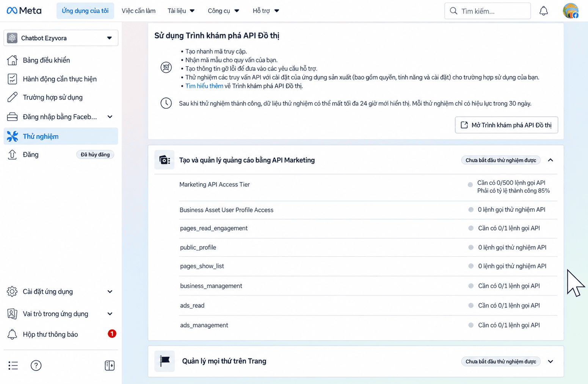Click the Hộp thư thông báo bell icon

coord(12,334)
